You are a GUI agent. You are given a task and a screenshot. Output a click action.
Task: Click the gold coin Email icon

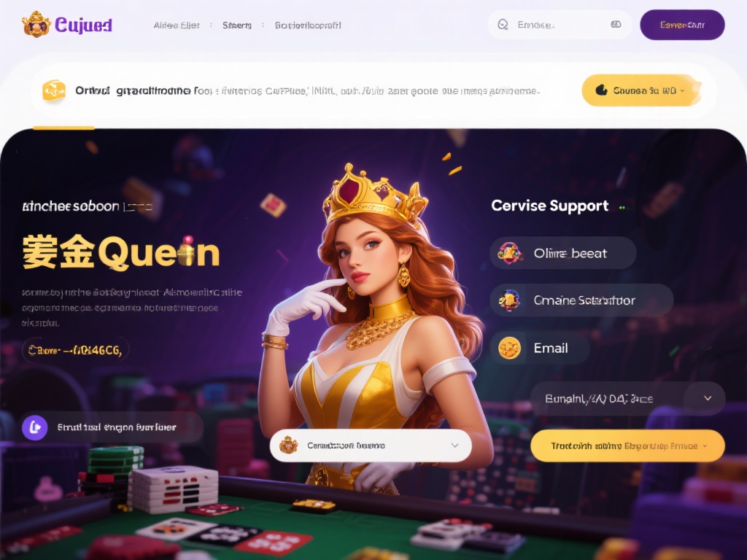coord(509,348)
